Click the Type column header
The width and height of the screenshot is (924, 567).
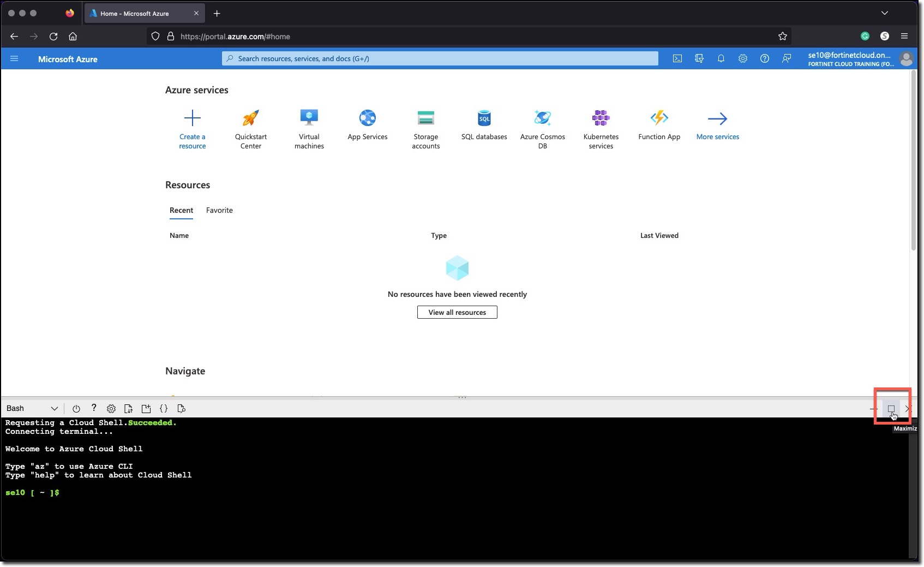click(x=439, y=235)
